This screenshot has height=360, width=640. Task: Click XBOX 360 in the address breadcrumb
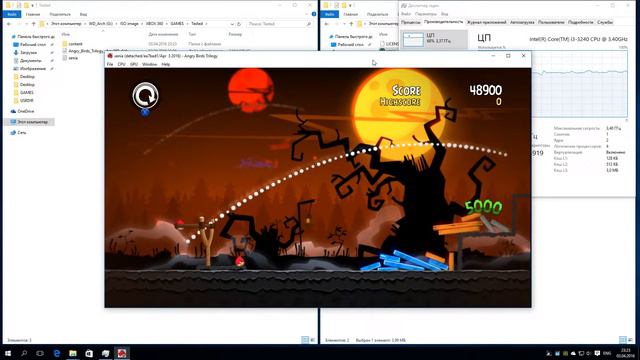(154, 24)
